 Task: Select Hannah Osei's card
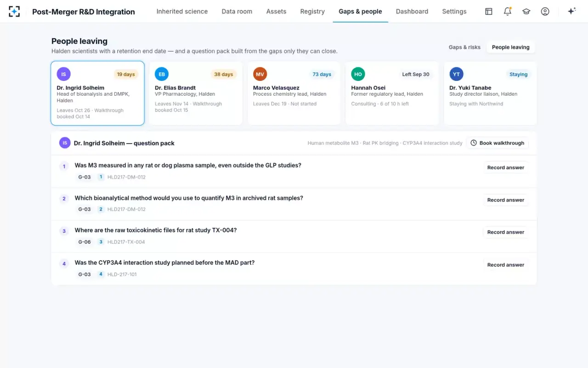[x=392, y=93]
